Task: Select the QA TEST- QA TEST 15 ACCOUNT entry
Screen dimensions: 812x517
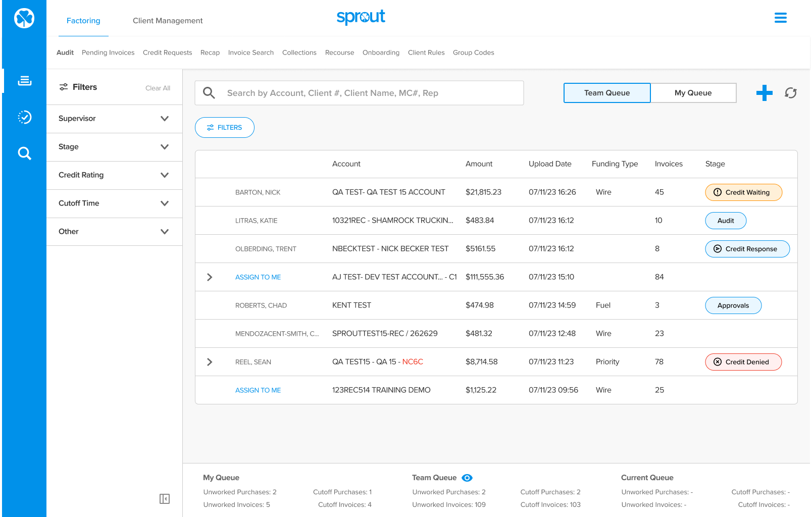Action: [389, 192]
